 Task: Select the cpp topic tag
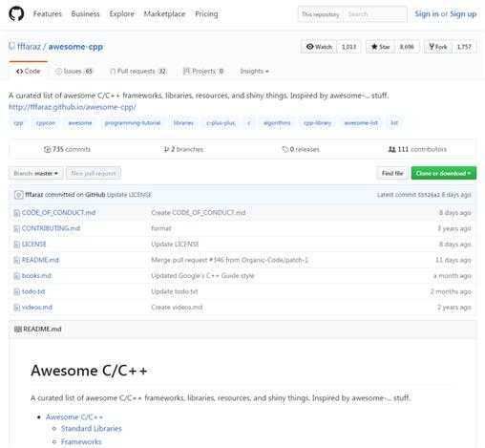18,123
